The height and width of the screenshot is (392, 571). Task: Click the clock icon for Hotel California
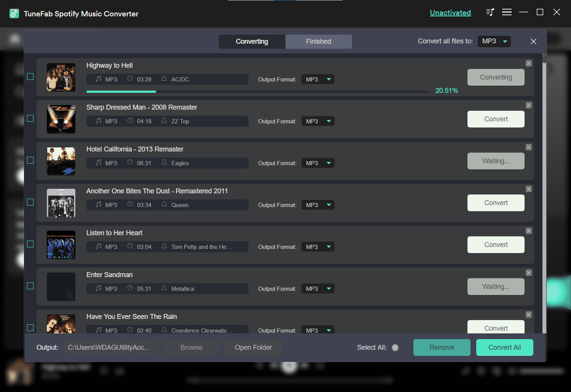(130, 163)
